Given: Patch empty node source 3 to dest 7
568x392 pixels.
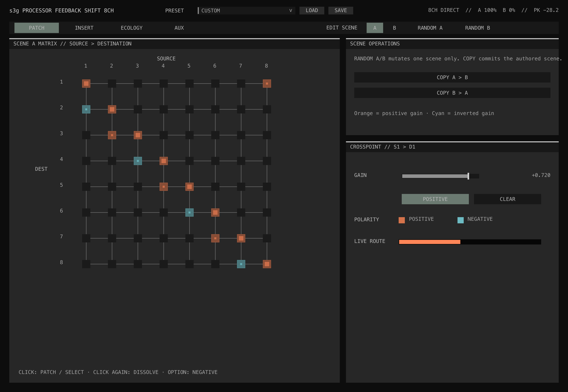Looking at the screenshot, I should pyautogui.click(x=138, y=238).
